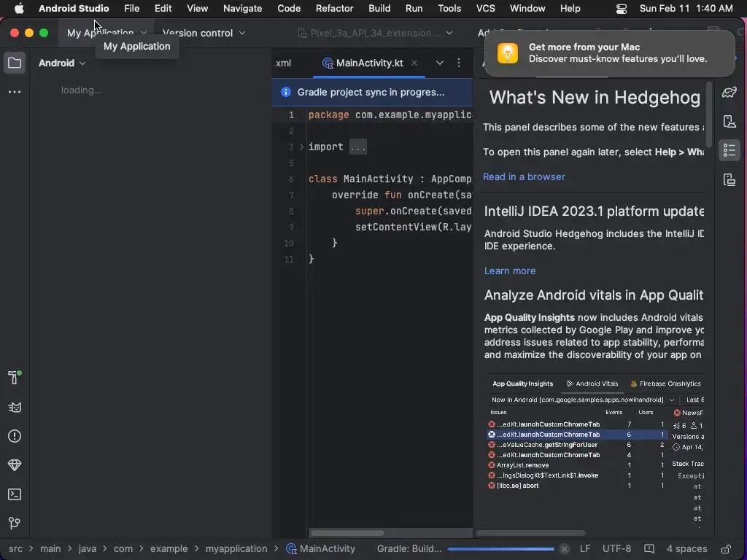Click the reader mode icon in status bar

649,548
